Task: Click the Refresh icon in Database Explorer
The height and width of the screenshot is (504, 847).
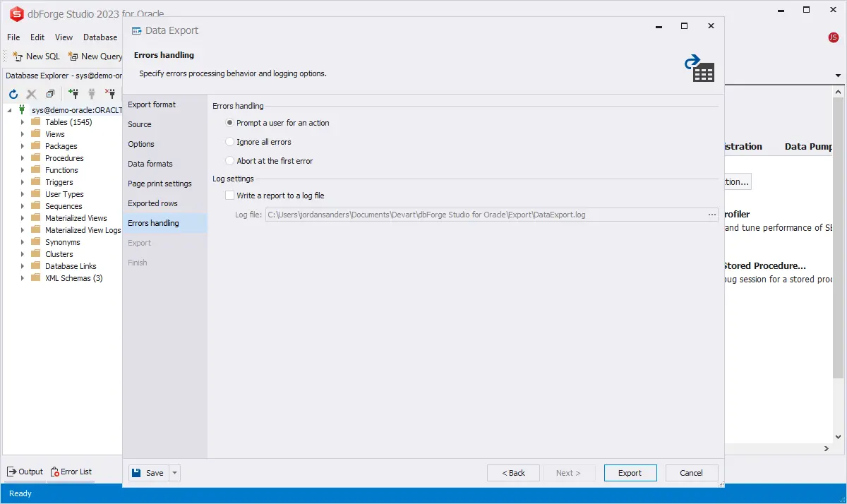Action: (x=13, y=94)
